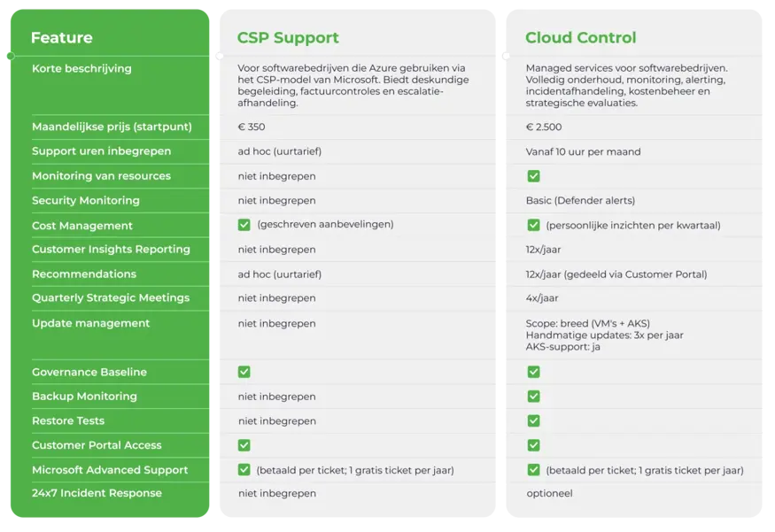This screenshot has width=775, height=532.
Task: Click the CSP Support Governance Baseline checkmark
Action: pos(244,372)
